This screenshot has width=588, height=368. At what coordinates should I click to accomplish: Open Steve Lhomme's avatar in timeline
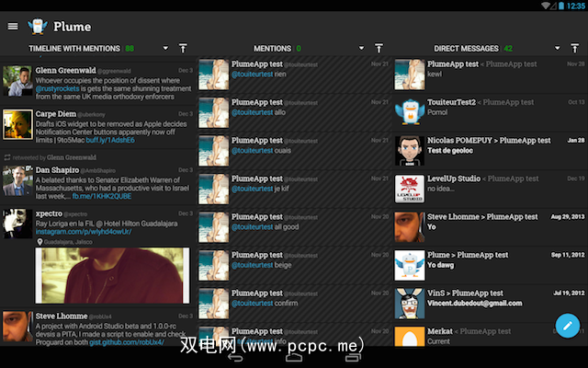coord(17,327)
